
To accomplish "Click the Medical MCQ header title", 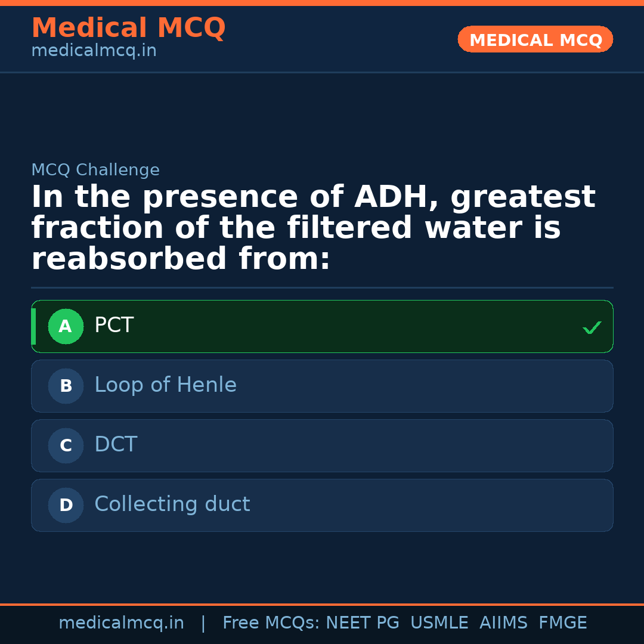I will pyautogui.click(x=128, y=28).
